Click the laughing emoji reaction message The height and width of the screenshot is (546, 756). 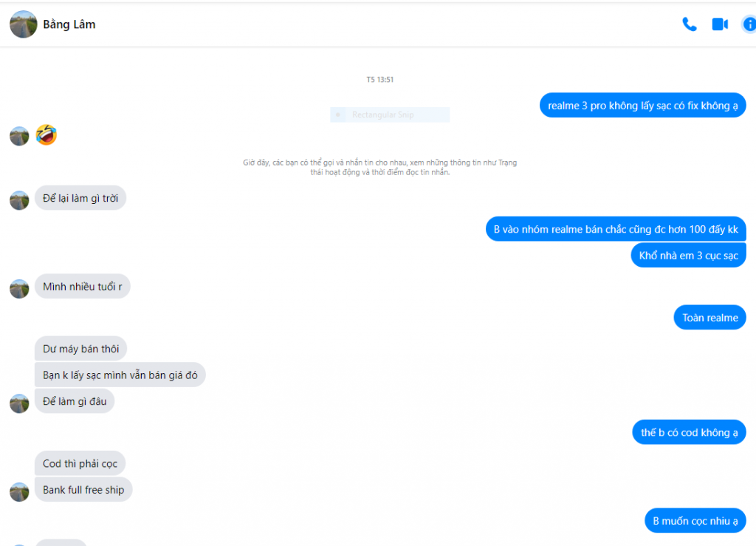tap(47, 134)
